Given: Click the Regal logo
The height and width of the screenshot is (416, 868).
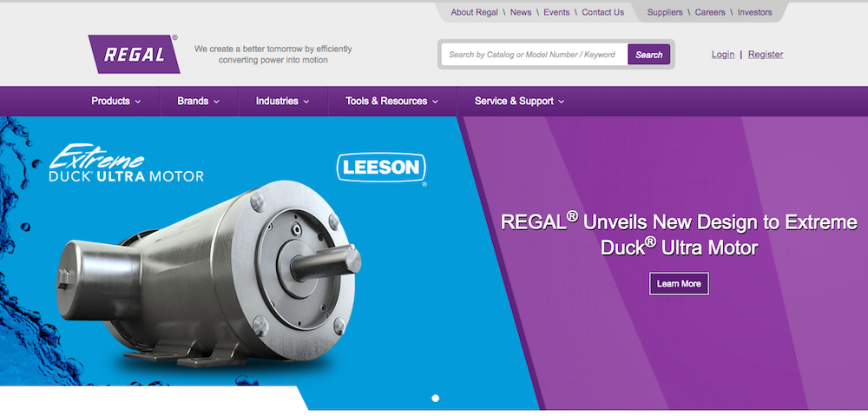Looking at the screenshot, I should coord(134,54).
